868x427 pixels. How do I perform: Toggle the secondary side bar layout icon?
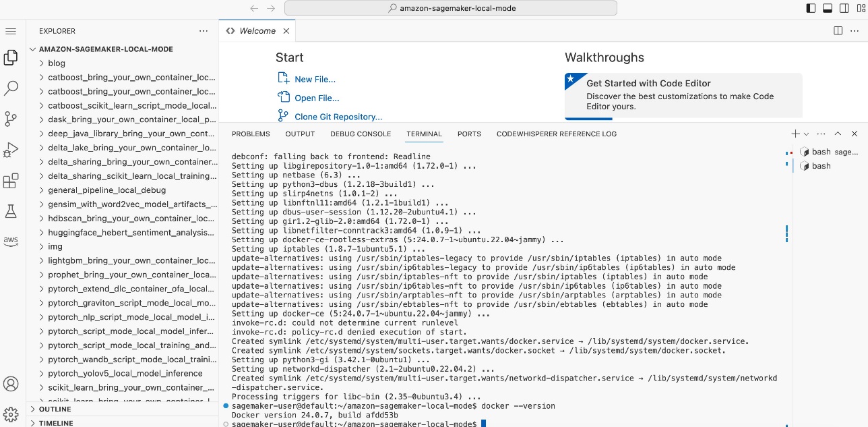[x=843, y=9]
